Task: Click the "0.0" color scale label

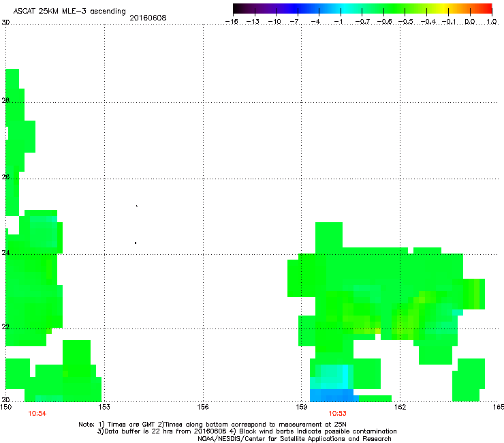Action: click(470, 22)
